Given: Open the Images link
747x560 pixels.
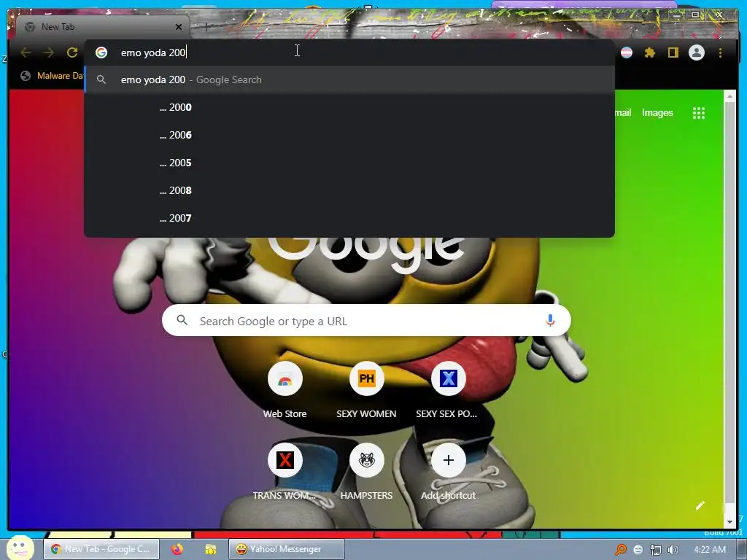Looking at the screenshot, I should pyautogui.click(x=657, y=113).
